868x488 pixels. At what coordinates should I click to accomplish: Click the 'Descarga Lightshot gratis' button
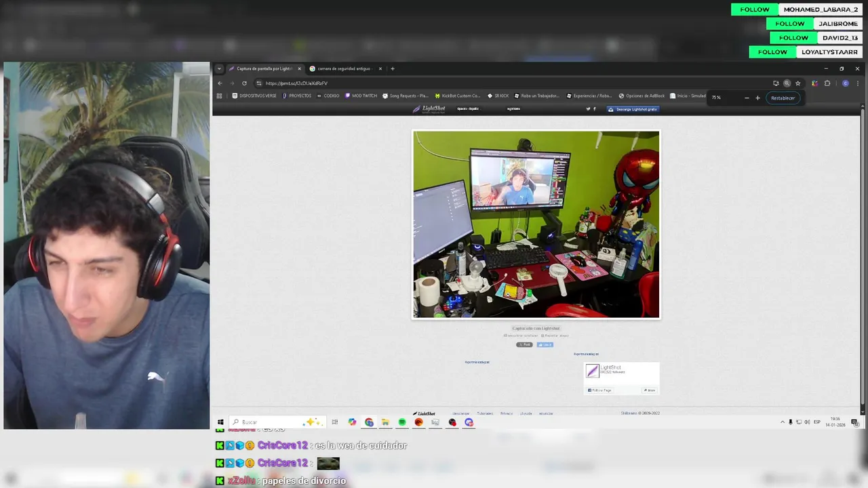point(633,109)
